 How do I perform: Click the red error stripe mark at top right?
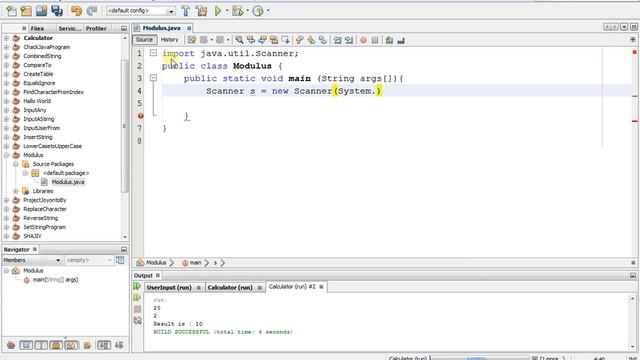[x=634, y=52]
